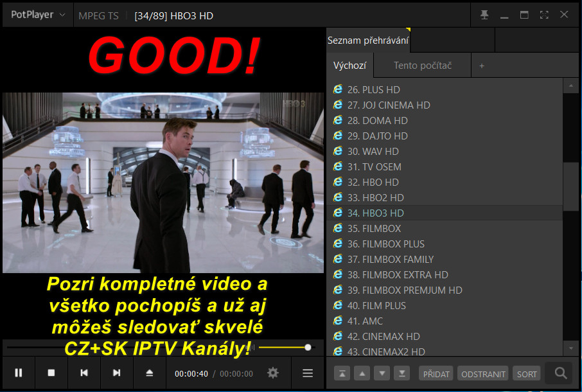This screenshot has height=392, width=582.
Task: Select 32. HBO HD channel
Action: [445, 182]
